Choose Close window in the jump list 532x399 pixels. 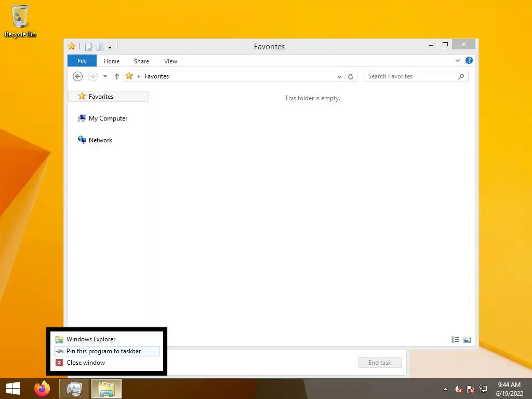coord(107,363)
